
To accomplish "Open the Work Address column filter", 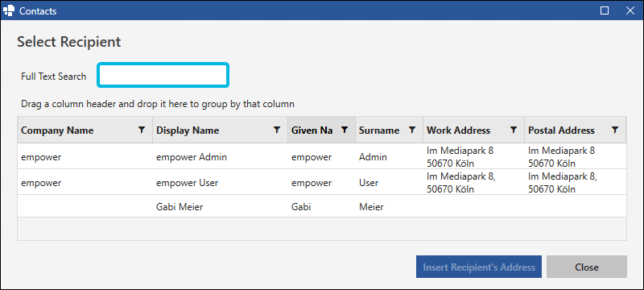I will click(x=514, y=130).
